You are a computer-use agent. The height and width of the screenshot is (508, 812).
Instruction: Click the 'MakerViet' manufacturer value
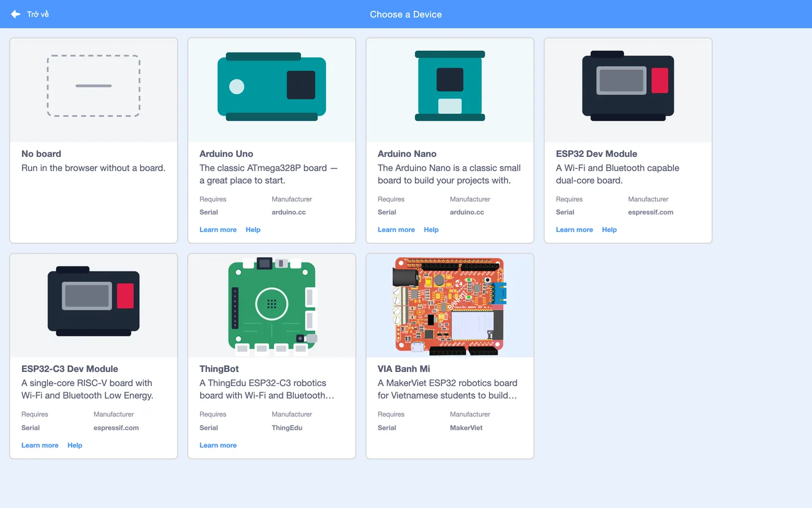pos(466,428)
